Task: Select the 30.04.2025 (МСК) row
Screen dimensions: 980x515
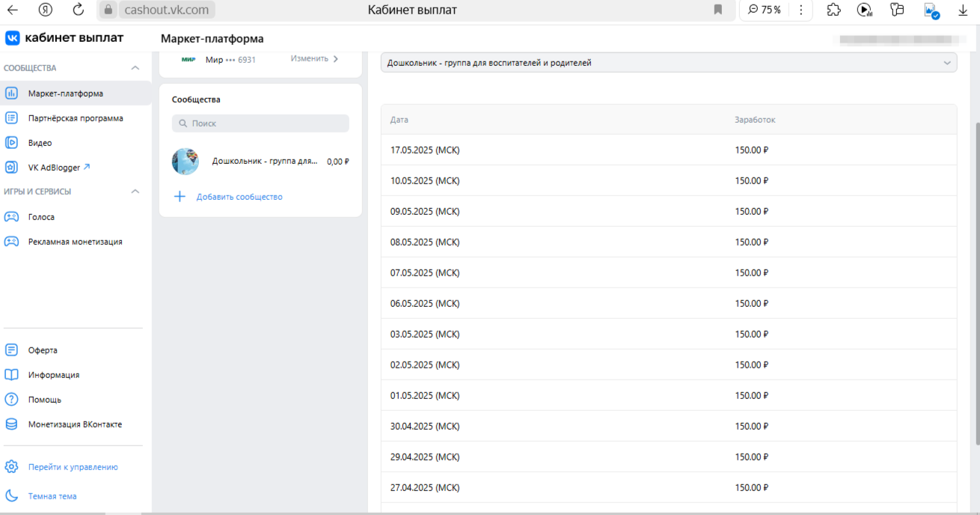Action: point(669,426)
